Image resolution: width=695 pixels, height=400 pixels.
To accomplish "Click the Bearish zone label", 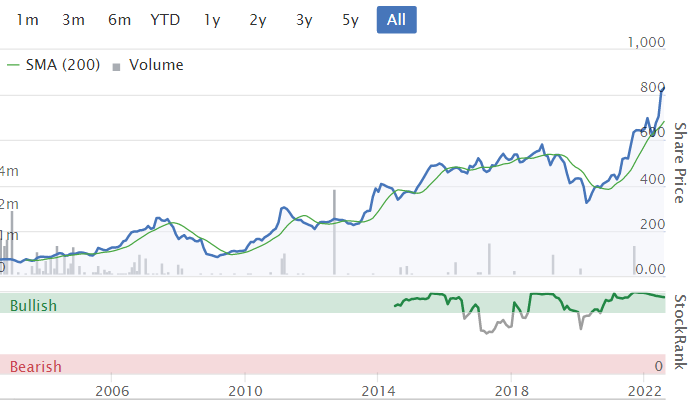I will [x=35, y=366].
